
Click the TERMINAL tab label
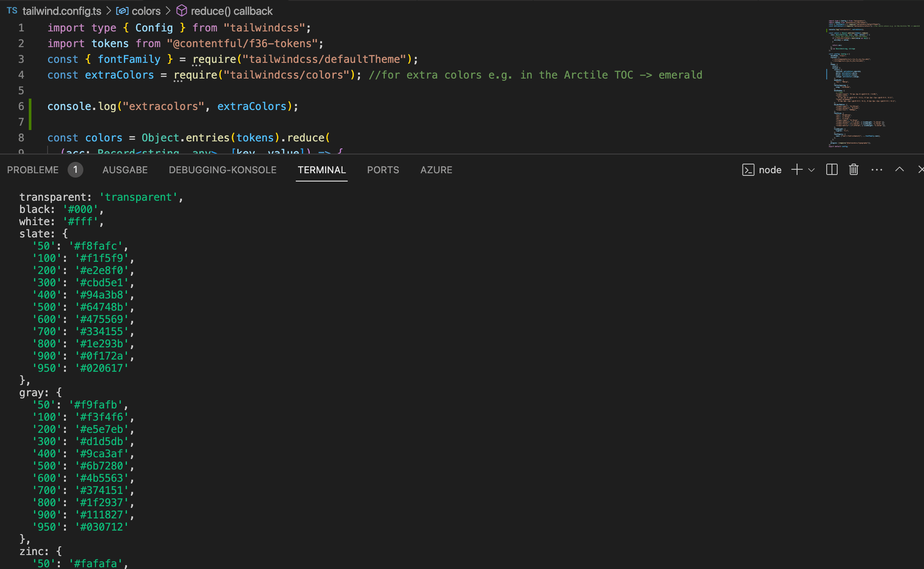point(322,170)
